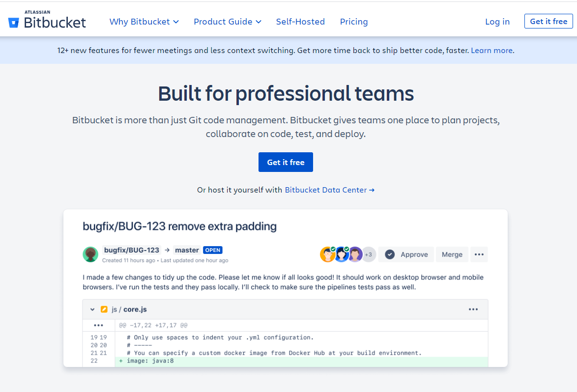This screenshot has width=577, height=392.
Task: Click the Approve checkmark icon
Action: [390, 254]
